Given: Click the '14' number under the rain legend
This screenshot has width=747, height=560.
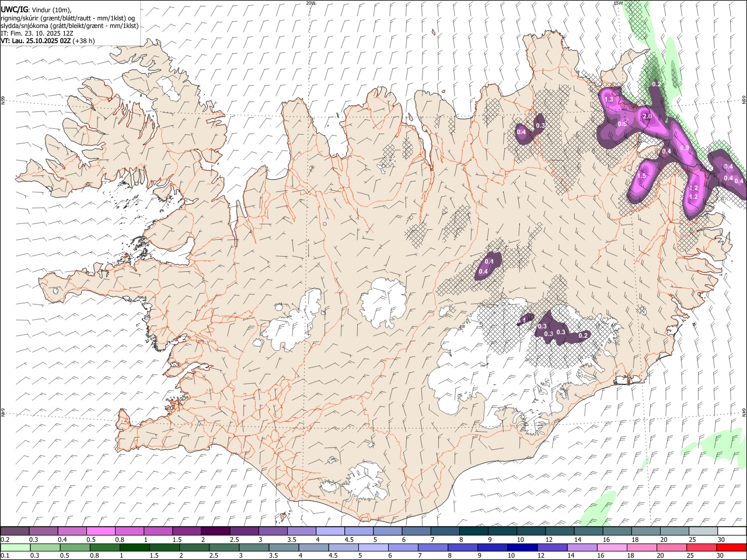Looking at the screenshot, I should [x=570, y=556].
